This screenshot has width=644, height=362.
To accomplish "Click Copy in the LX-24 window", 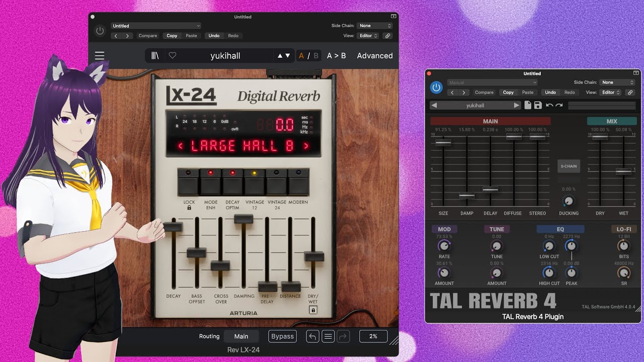I will click(172, 36).
